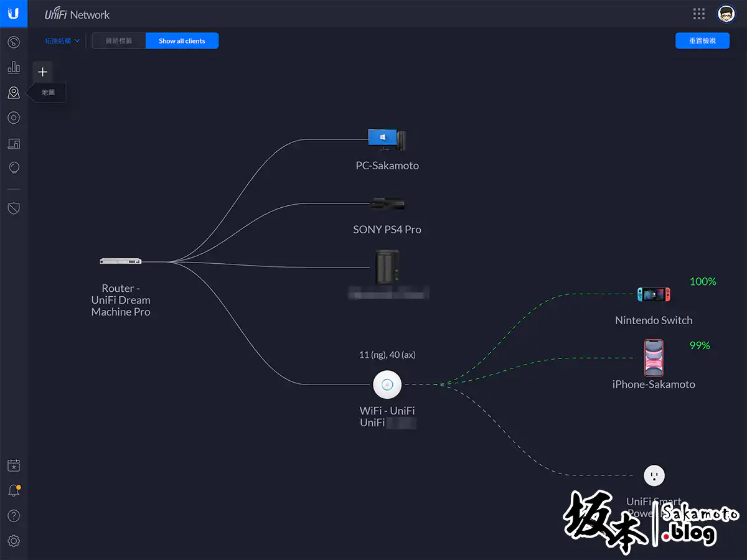747x560 pixels.
Task: Open the Insights bulb icon in sidebar
Action: pyautogui.click(x=14, y=168)
